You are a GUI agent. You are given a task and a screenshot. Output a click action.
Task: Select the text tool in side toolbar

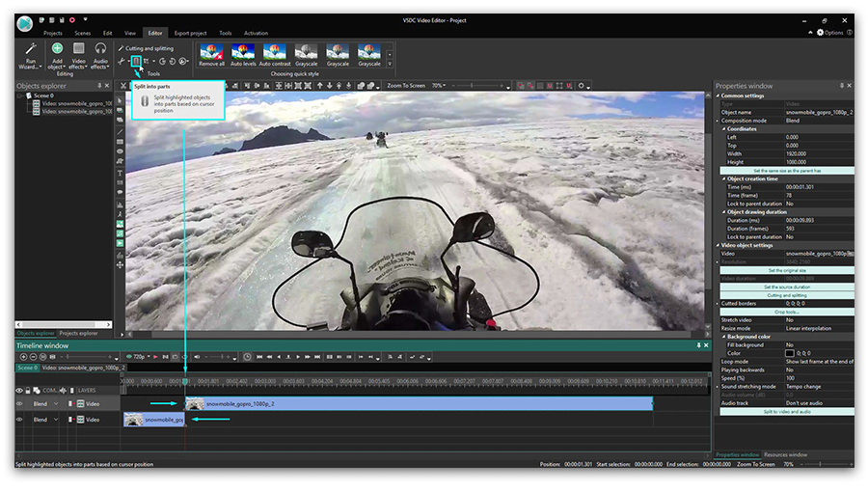pos(120,174)
